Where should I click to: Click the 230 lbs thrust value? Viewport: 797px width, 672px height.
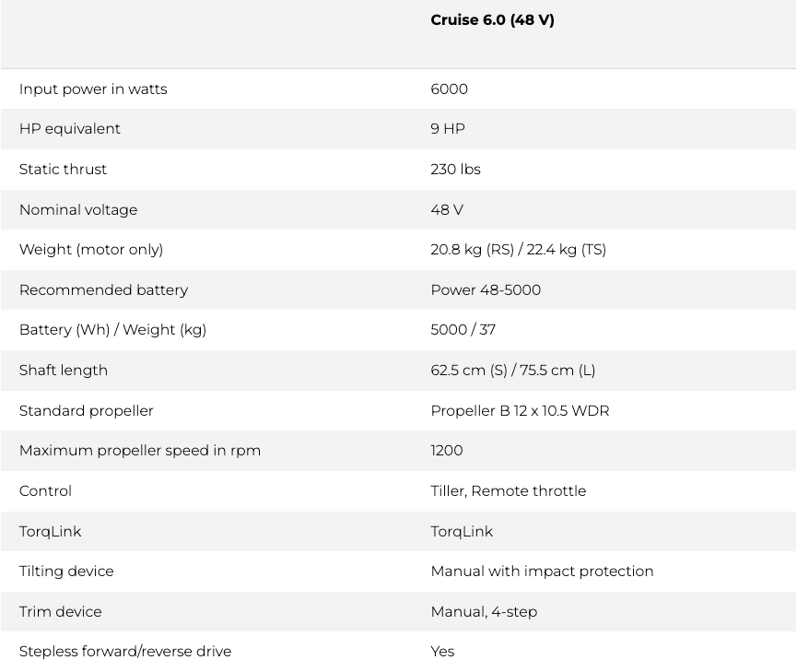coord(455,170)
